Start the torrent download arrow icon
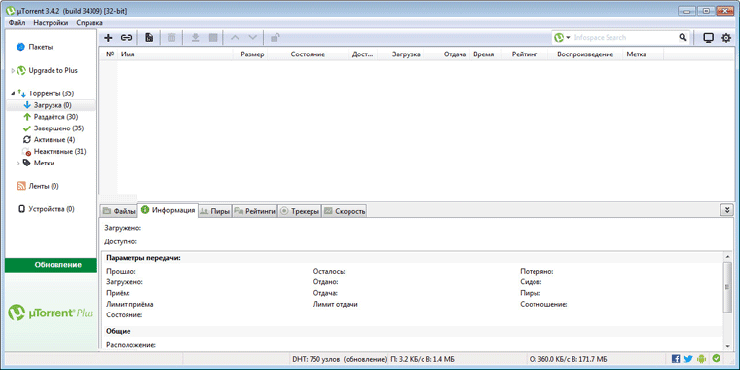This screenshot has height=370, width=740. click(x=195, y=38)
